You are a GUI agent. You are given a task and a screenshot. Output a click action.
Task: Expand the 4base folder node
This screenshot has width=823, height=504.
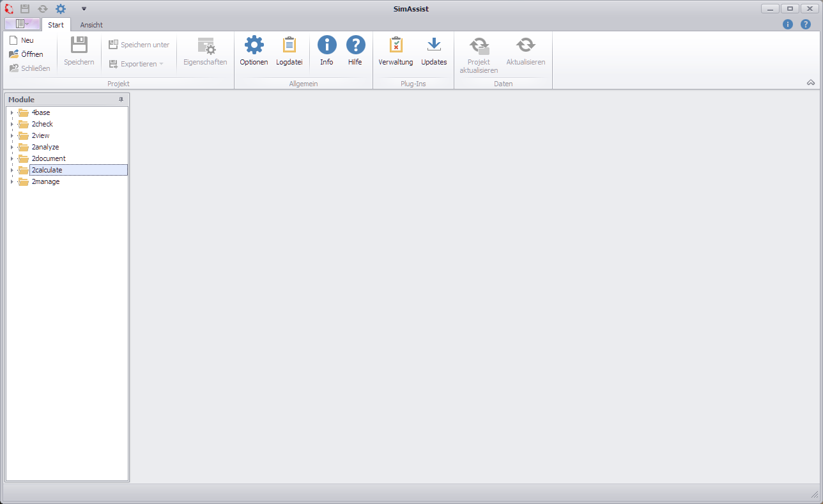(x=12, y=113)
